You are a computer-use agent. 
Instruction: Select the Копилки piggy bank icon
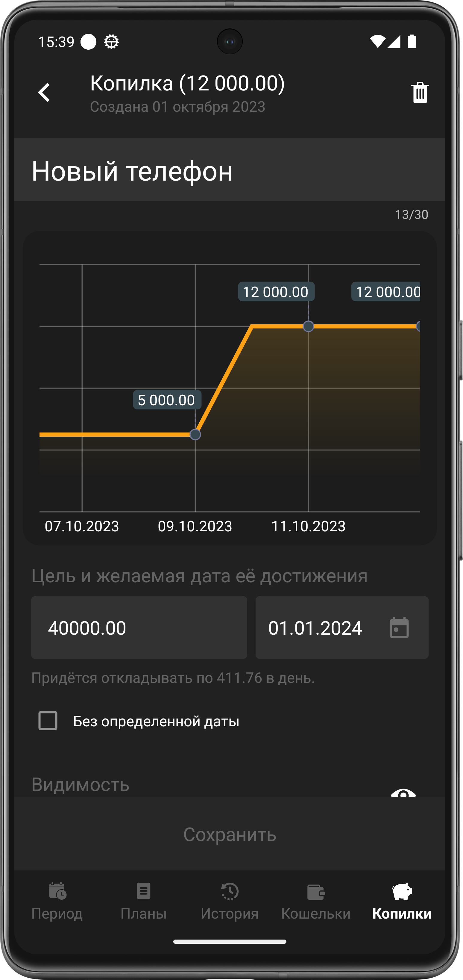click(x=402, y=891)
